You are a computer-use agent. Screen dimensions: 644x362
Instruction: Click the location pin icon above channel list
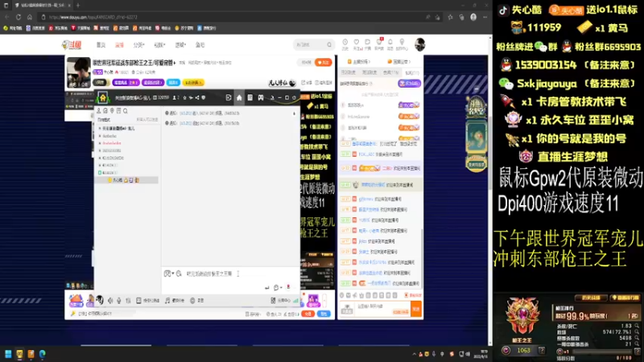[112, 111]
